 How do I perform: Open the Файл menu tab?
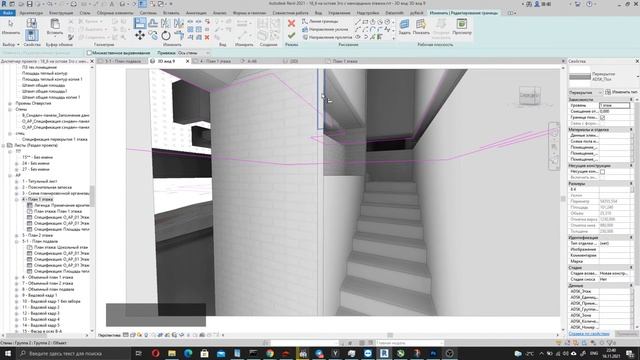coord(8,13)
